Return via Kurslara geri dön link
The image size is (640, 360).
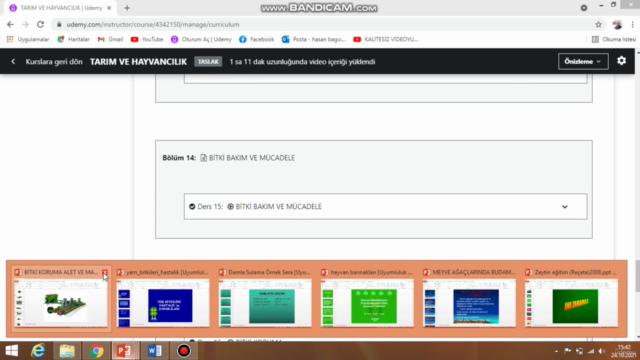coord(54,62)
